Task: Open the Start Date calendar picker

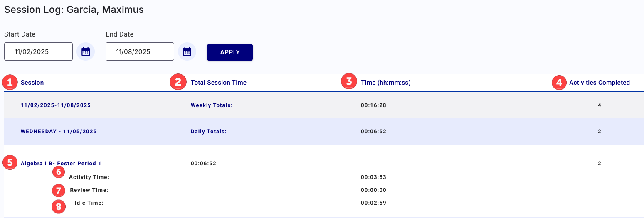Action: coord(86,52)
